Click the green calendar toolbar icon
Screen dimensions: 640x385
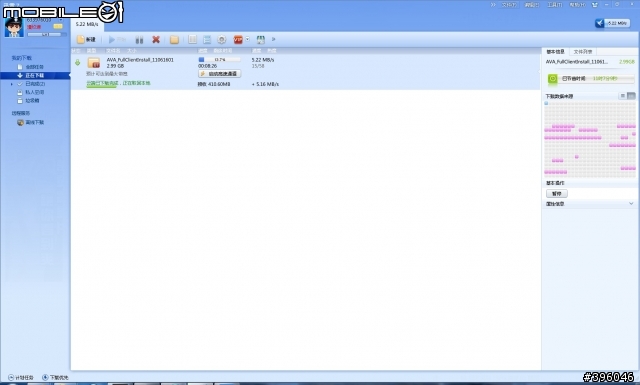[260, 40]
